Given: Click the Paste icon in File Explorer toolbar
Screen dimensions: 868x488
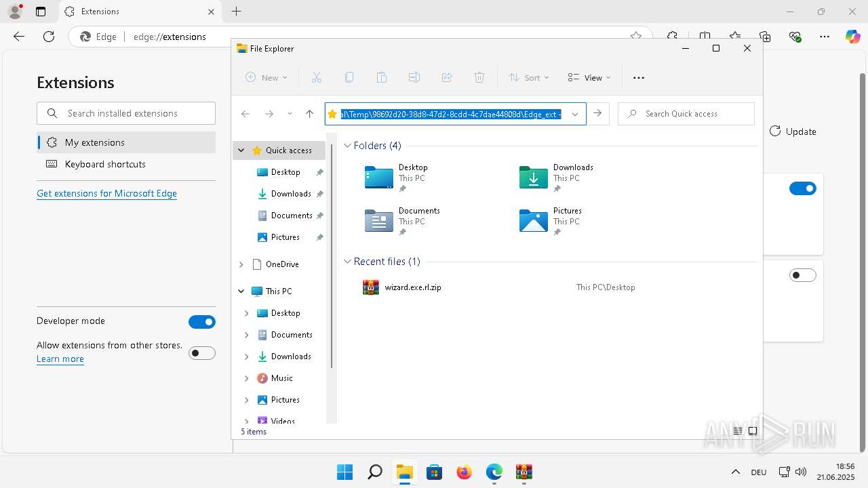Looking at the screenshot, I should click(382, 77).
